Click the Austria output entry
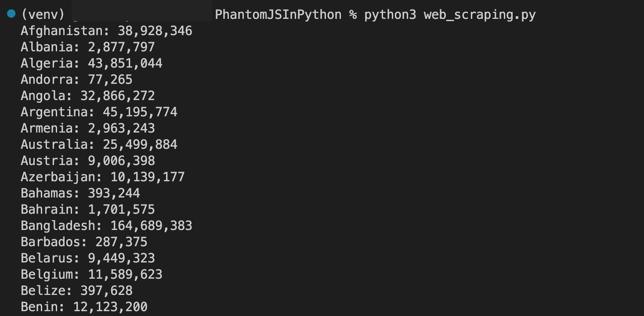644x316 pixels. coord(87,161)
